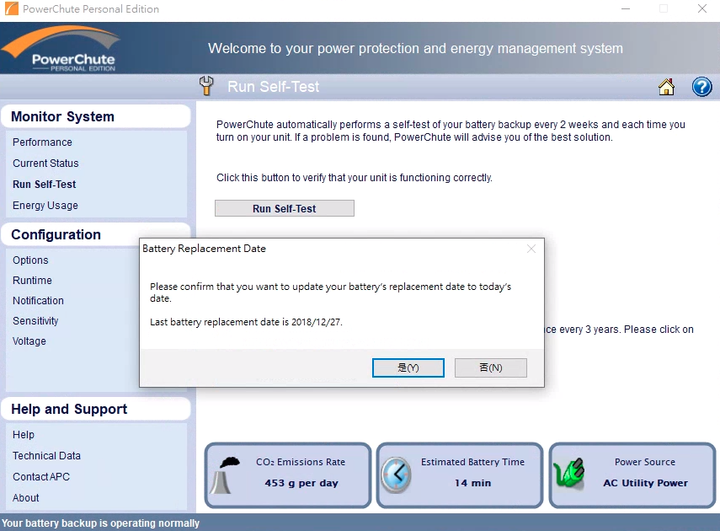Open Options under Configuration
Image resolution: width=720 pixels, height=531 pixels.
(30, 260)
